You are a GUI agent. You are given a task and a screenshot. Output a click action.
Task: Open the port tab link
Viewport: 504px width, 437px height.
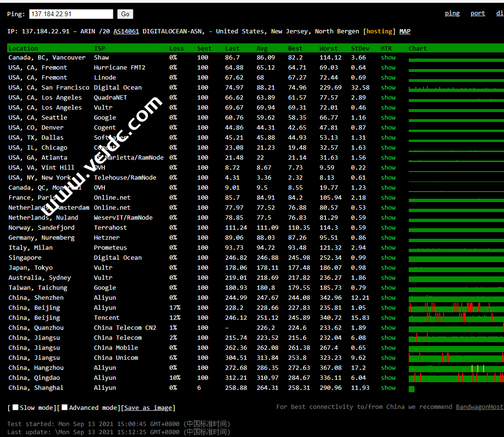coord(477,13)
